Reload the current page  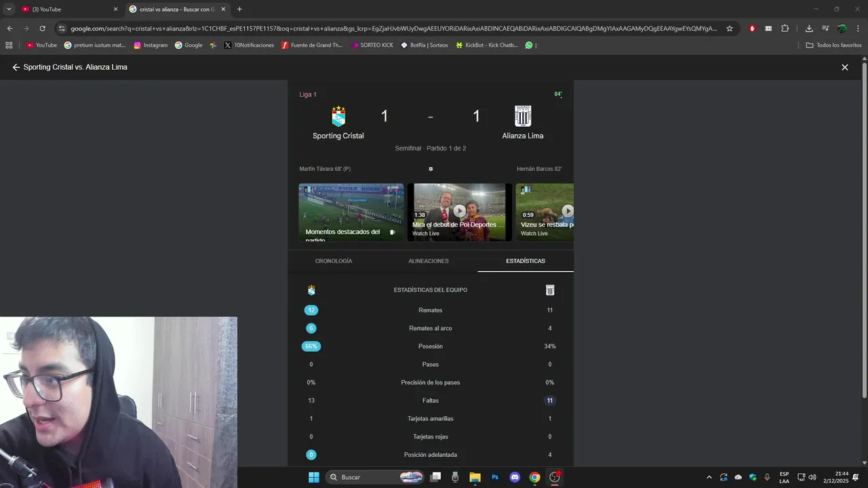point(42,28)
